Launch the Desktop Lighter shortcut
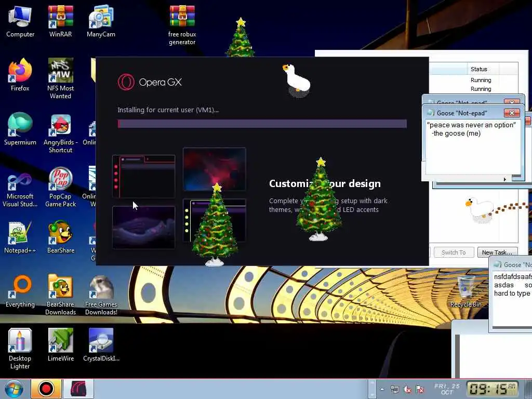532x399 pixels. click(x=20, y=349)
